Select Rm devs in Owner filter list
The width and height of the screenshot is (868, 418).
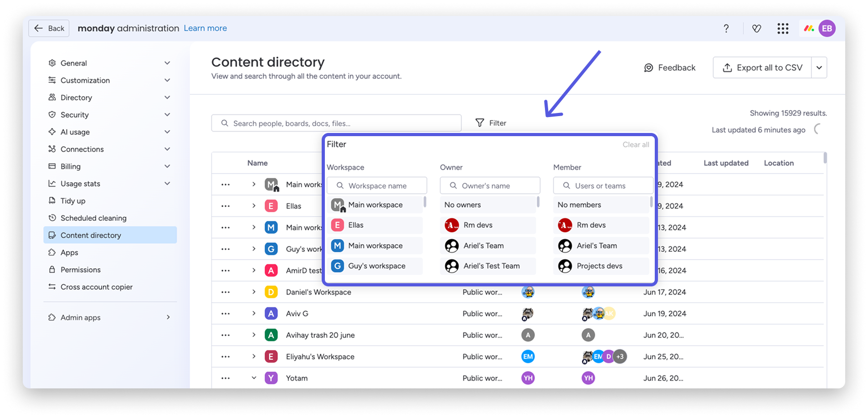(488, 225)
